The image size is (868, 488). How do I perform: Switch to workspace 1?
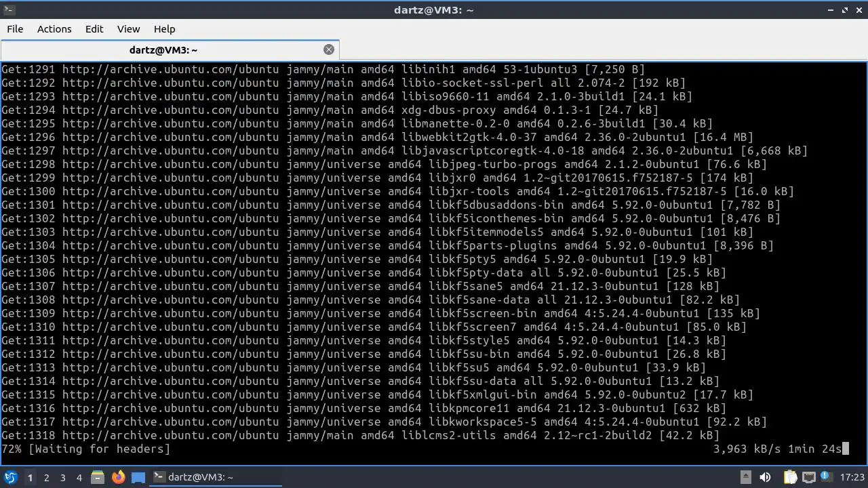tap(30, 478)
